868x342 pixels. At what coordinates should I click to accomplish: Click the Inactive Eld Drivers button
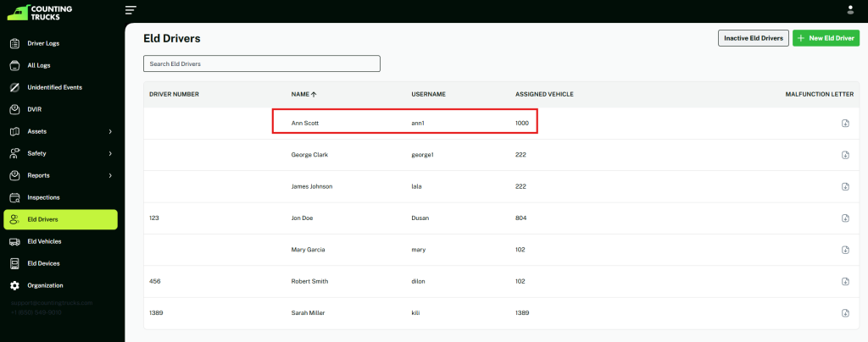(753, 38)
